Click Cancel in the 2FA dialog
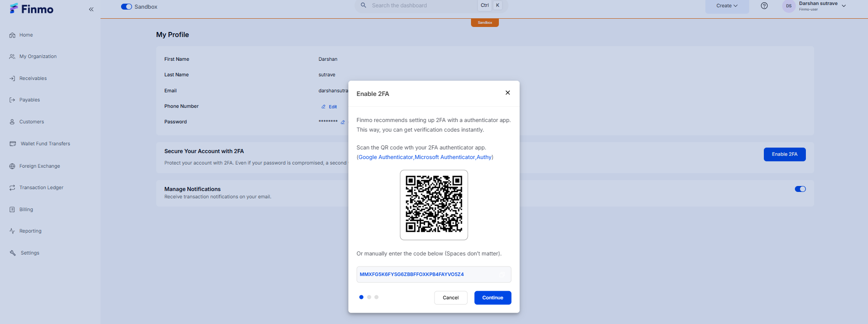Image resolution: width=868 pixels, height=324 pixels. click(450, 298)
